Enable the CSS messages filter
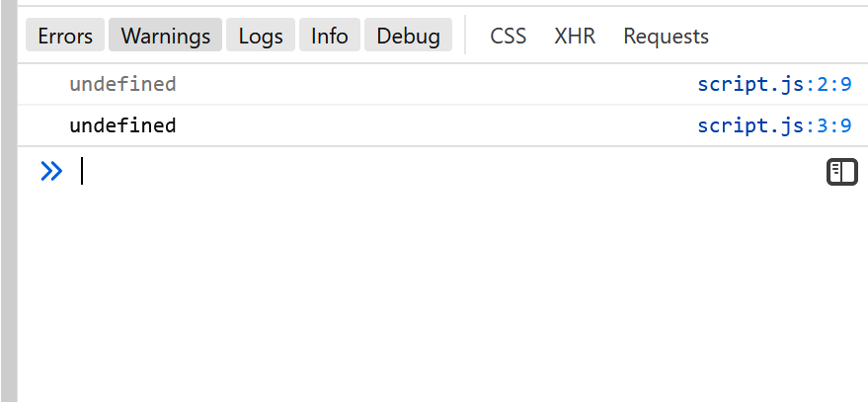This screenshot has width=868, height=402. (509, 36)
